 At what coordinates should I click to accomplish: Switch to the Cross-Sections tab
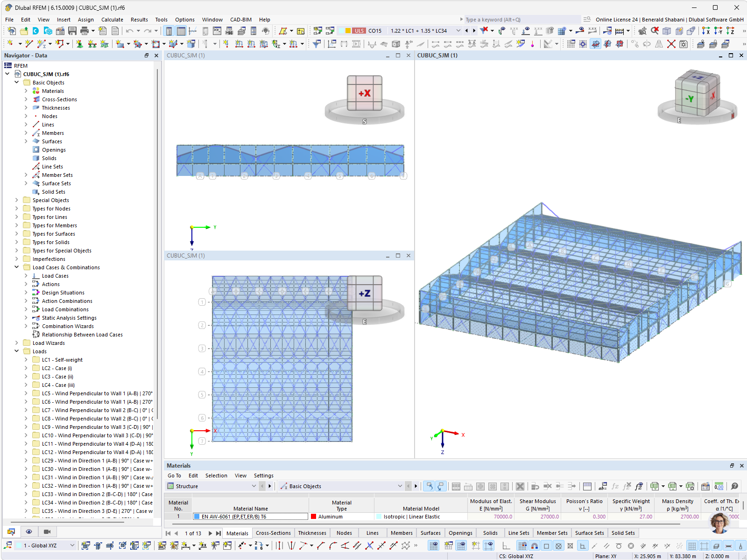(x=273, y=533)
